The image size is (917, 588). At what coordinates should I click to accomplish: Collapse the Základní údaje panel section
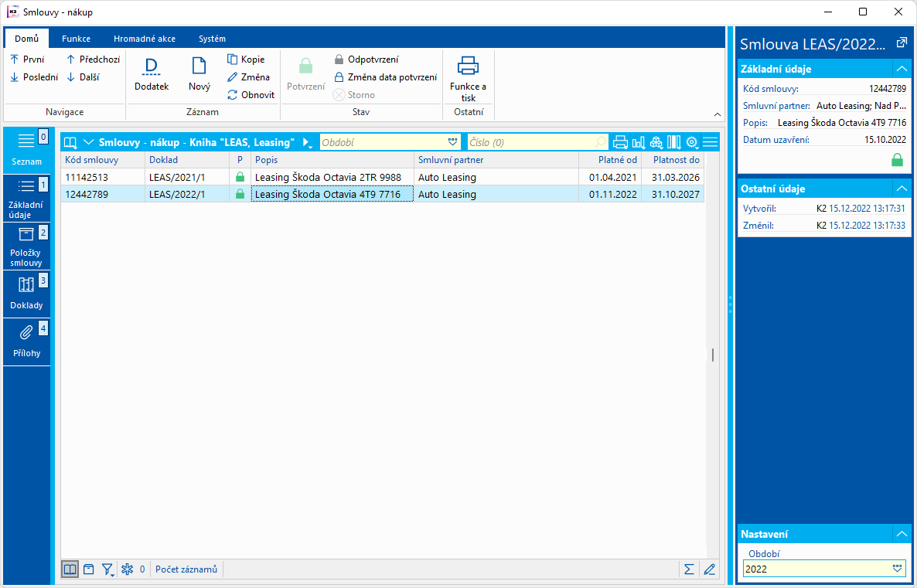click(902, 69)
